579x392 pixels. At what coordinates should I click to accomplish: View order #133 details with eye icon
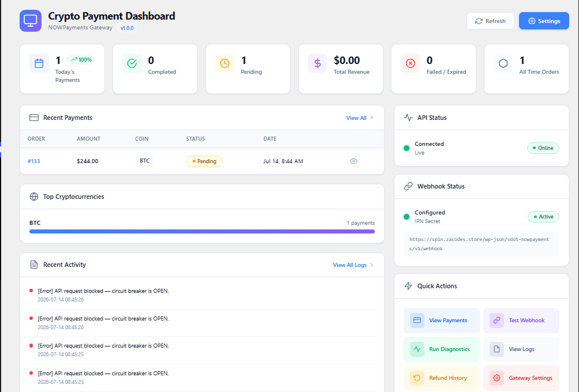click(x=354, y=161)
